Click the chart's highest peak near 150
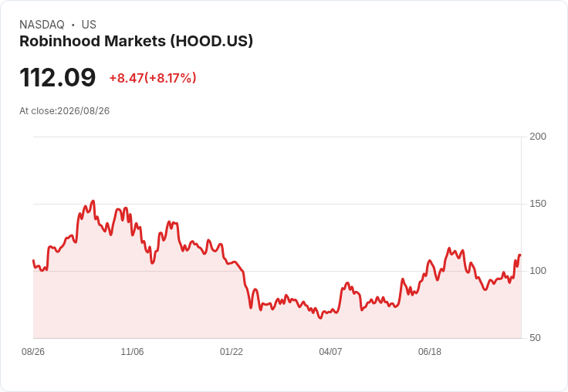Image resolution: width=568 pixels, height=392 pixels. pyautogui.click(x=93, y=201)
